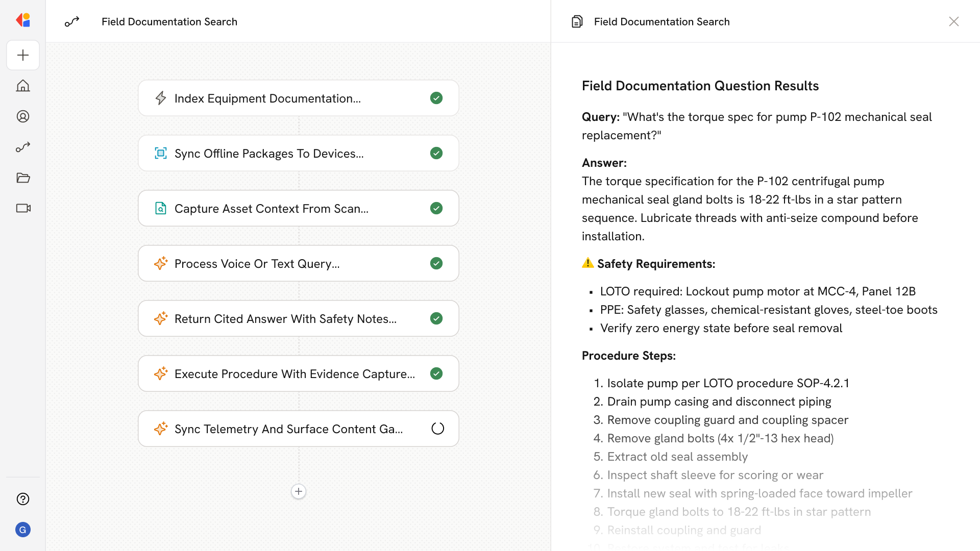Close the Field Documentation Search results panel
Image resolution: width=980 pixels, height=551 pixels.
point(953,21)
